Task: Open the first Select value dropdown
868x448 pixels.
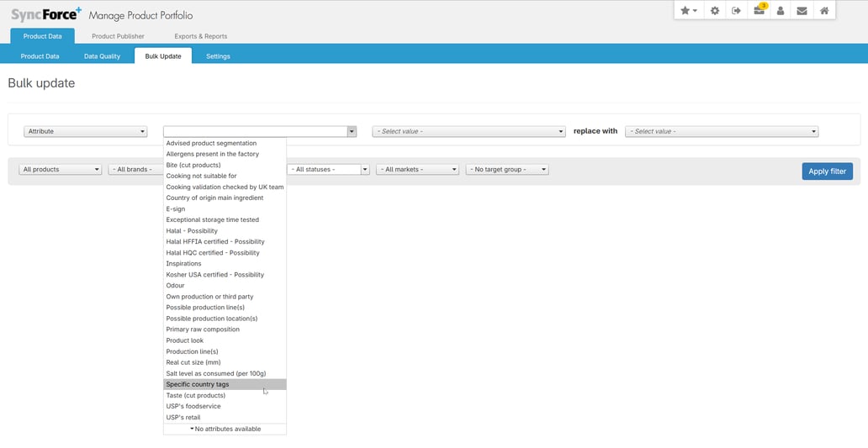Action: pyautogui.click(x=468, y=132)
